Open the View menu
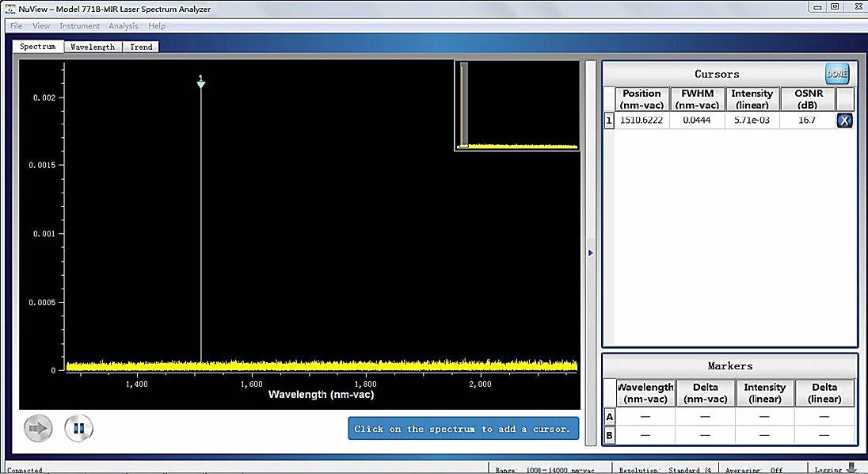Viewport: 868px width, 474px height. pos(41,26)
